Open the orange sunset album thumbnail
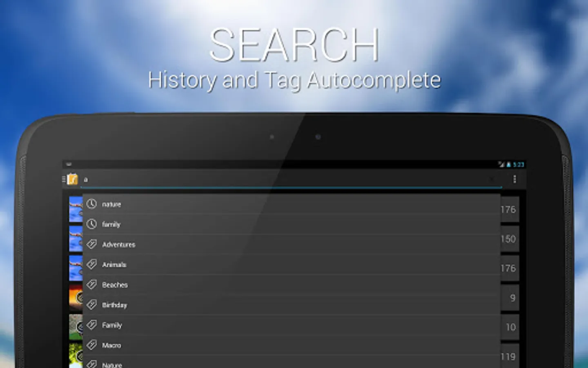Viewport: 588px width, 368px height. click(76, 298)
